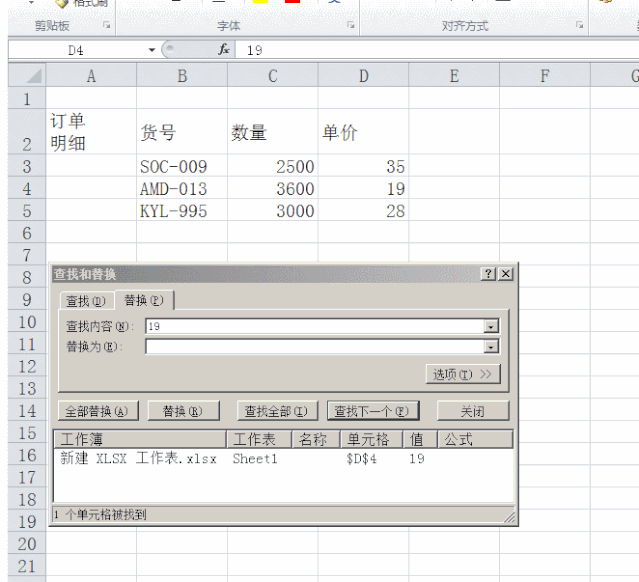Open the replace with history dropdown

click(491, 347)
